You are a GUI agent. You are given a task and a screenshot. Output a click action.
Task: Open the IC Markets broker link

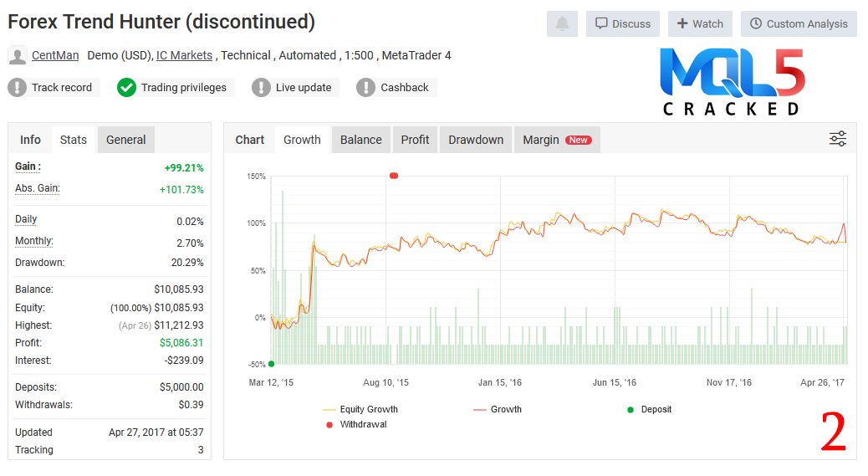[184, 55]
